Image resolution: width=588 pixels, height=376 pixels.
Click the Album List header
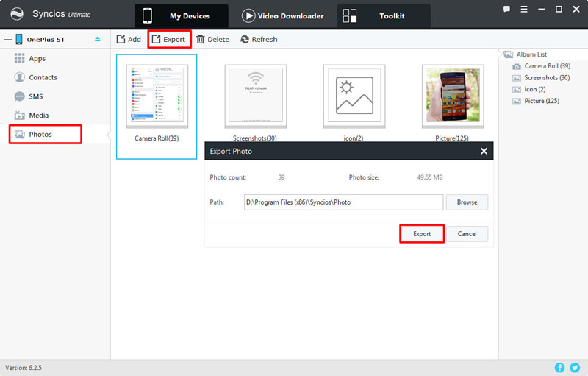point(531,54)
